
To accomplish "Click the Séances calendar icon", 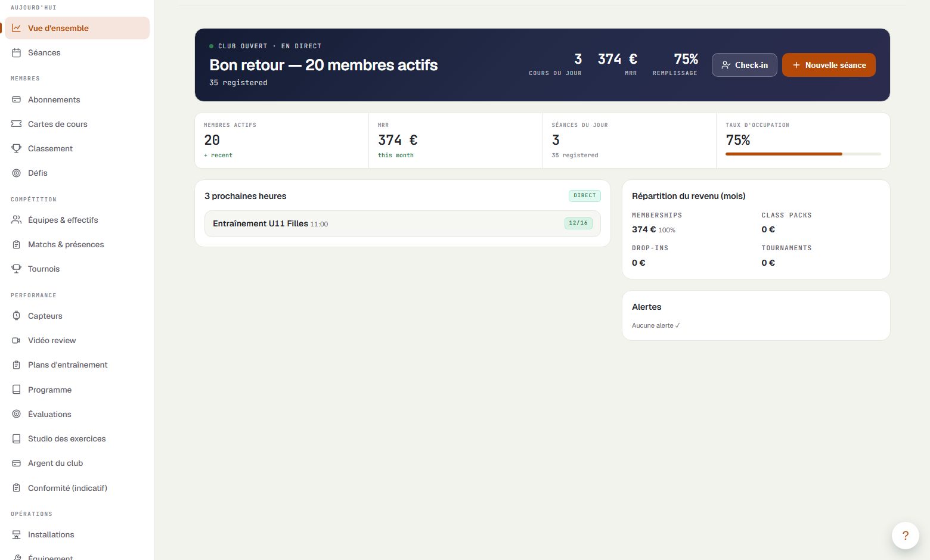I will (17, 52).
